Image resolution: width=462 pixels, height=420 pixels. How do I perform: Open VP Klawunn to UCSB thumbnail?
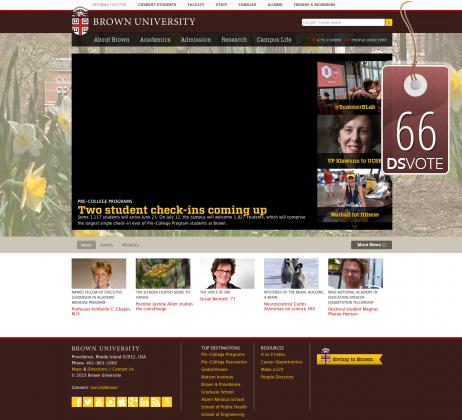coord(349,141)
